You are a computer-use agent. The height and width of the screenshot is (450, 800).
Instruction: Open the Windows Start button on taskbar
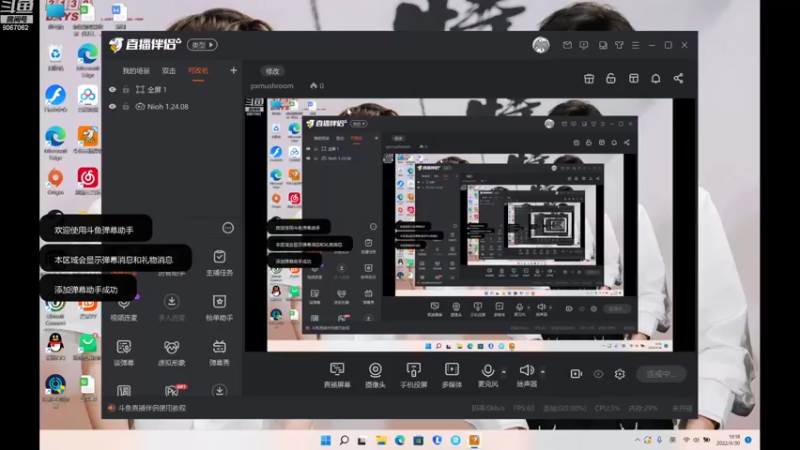(x=326, y=440)
